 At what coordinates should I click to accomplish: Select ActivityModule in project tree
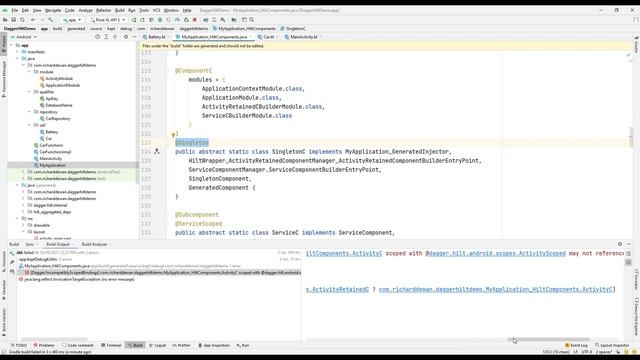(x=59, y=78)
